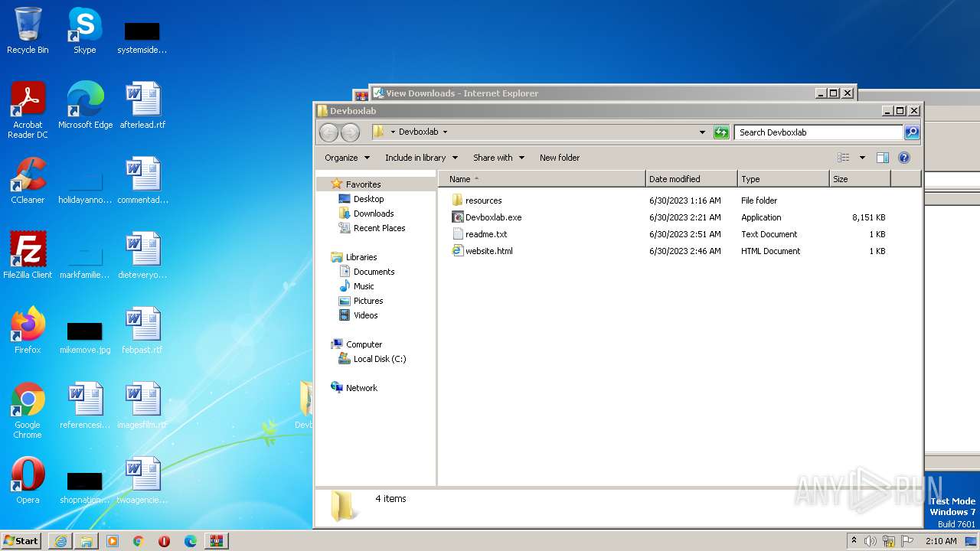
Task: Open the Organize dropdown menu
Action: pyautogui.click(x=347, y=158)
